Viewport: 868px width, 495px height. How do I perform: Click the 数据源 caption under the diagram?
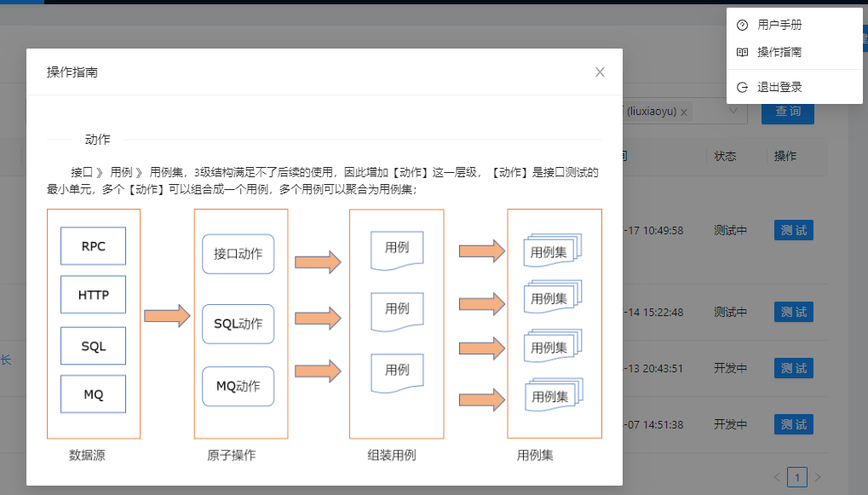point(87,455)
